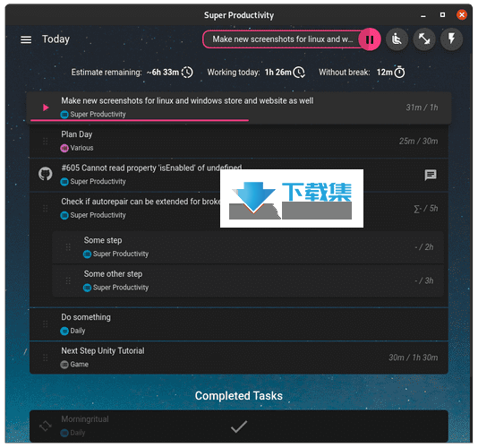Screen dimensions: 478x448
Task: Open the Today view title
Action: click(55, 39)
